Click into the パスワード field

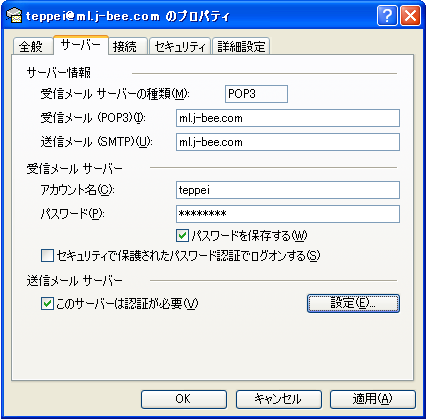(288, 214)
